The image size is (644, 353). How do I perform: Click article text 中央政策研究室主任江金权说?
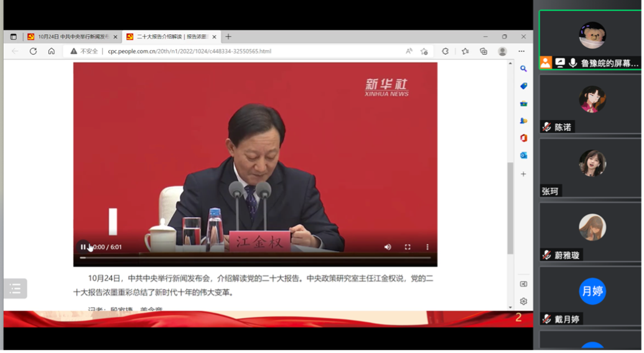click(357, 279)
